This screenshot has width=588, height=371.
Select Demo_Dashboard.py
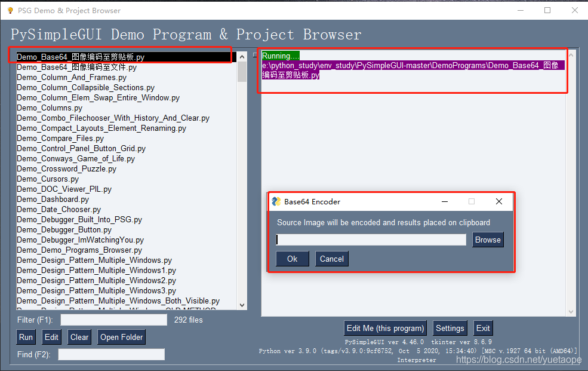[127, 199]
